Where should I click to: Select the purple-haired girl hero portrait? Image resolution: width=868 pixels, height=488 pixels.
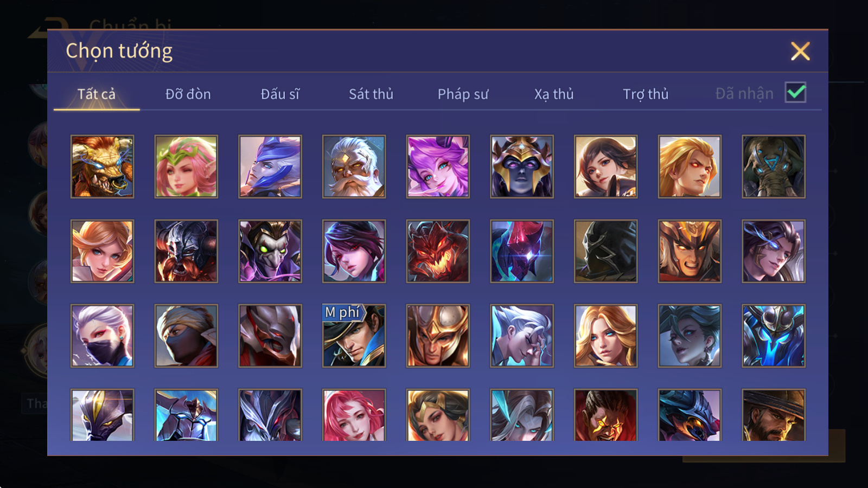438,166
